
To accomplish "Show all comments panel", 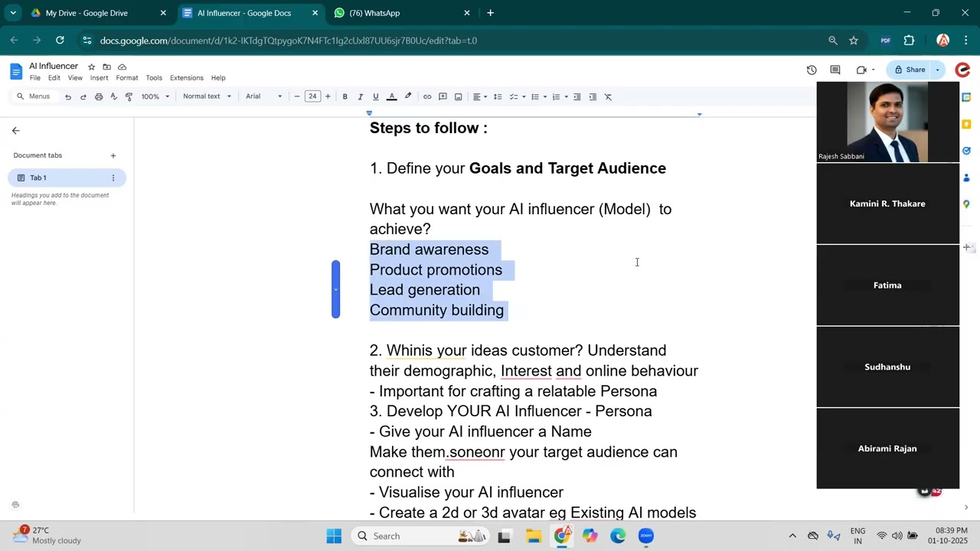I will [835, 70].
